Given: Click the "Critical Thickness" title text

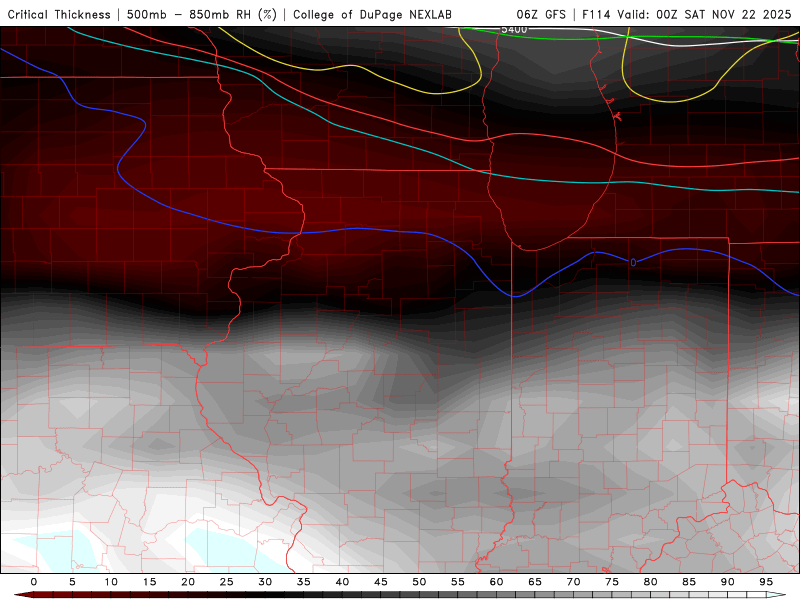Looking at the screenshot, I should (59, 14).
